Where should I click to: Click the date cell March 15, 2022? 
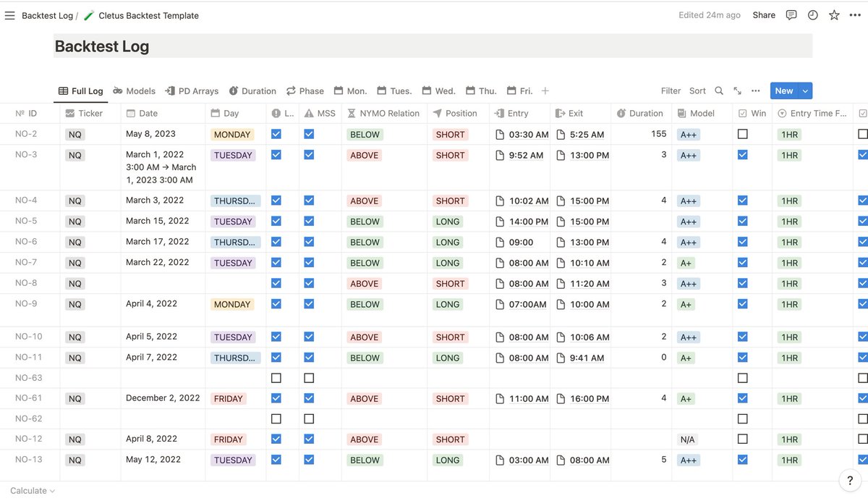point(157,221)
